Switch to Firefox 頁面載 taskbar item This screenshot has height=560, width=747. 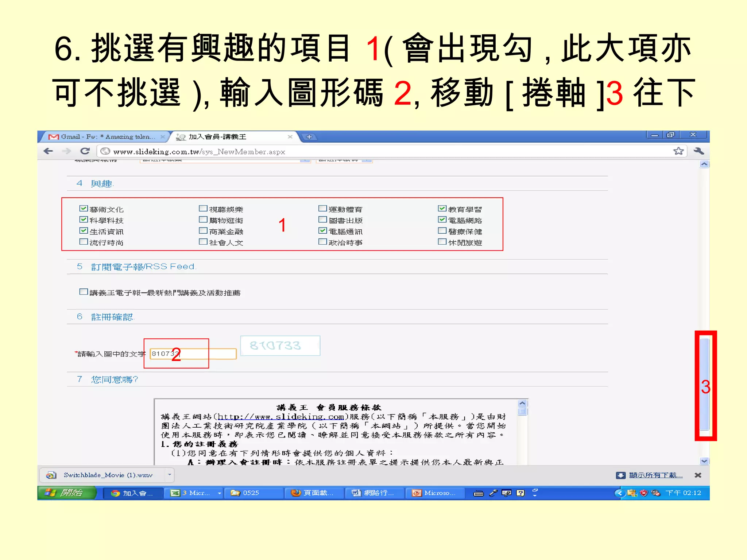click(x=314, y=493)
